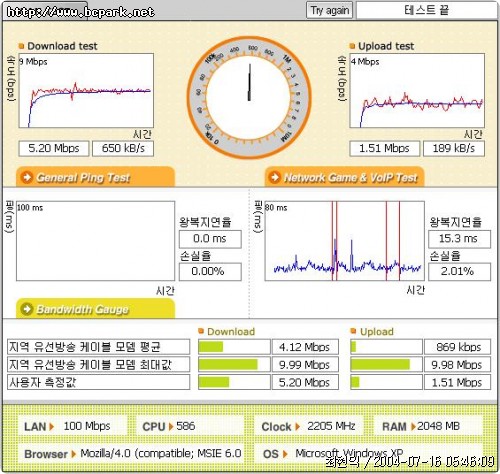
Task: Click the LAN arrow icon
Action: (x=51, y=427)
